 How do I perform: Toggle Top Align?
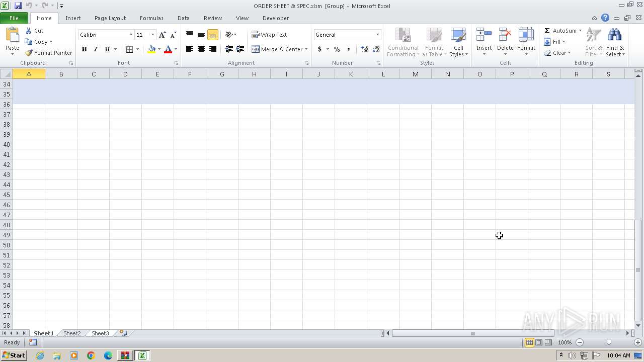pyautogui.click(x=190, y=35)
